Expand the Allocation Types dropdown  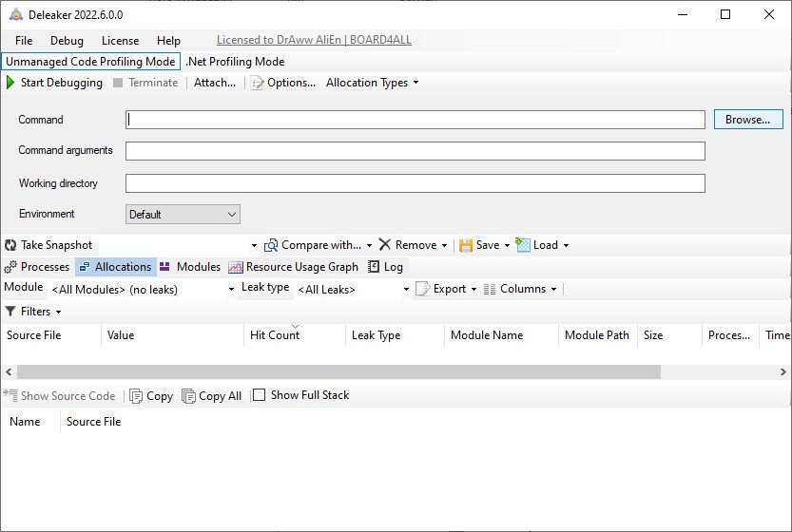click(372, 83)
